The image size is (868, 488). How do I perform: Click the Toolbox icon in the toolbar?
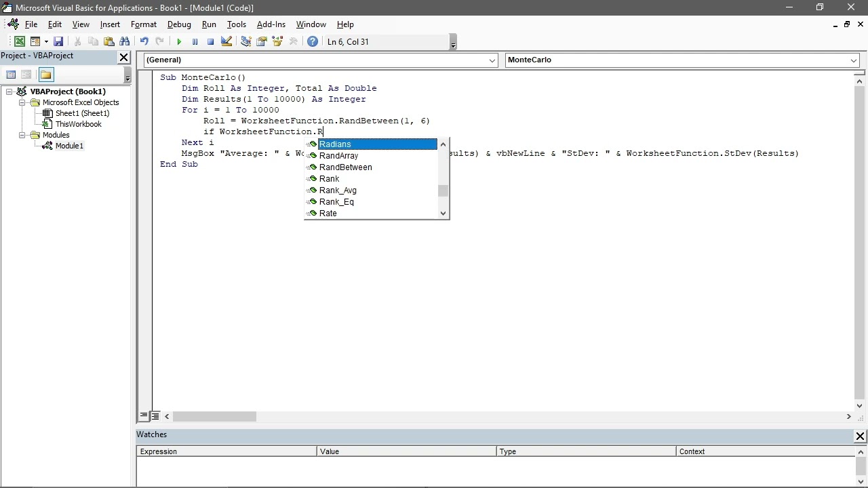pyautogui.click(x=293, y=42)
